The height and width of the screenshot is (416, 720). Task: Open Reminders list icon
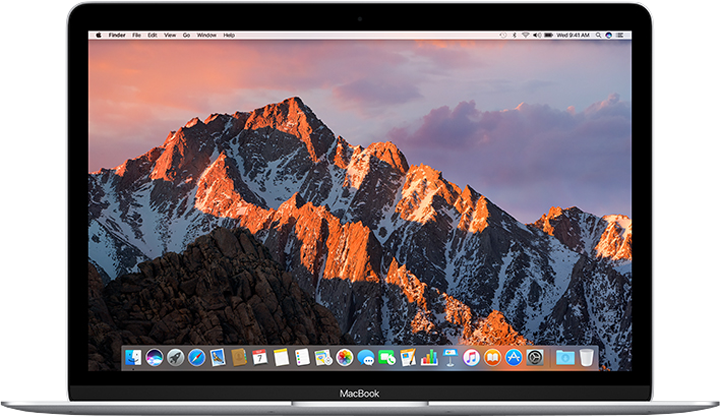302,357
